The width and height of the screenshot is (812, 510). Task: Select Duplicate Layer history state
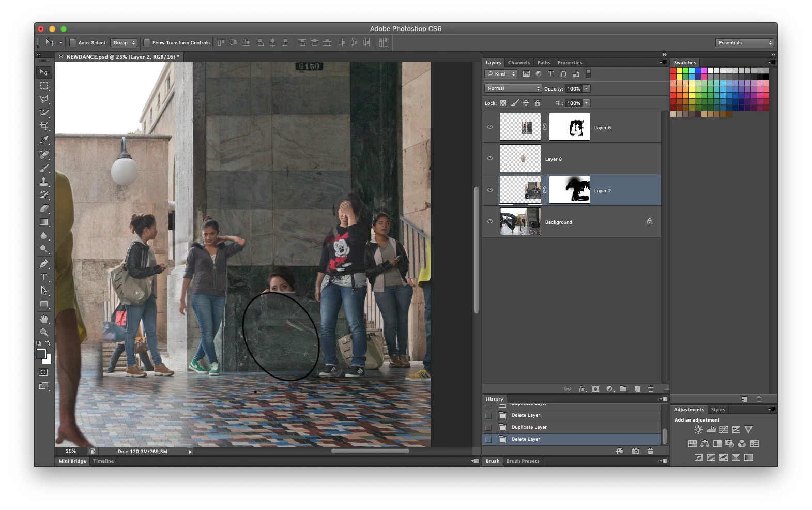click(x=529, y=427)
